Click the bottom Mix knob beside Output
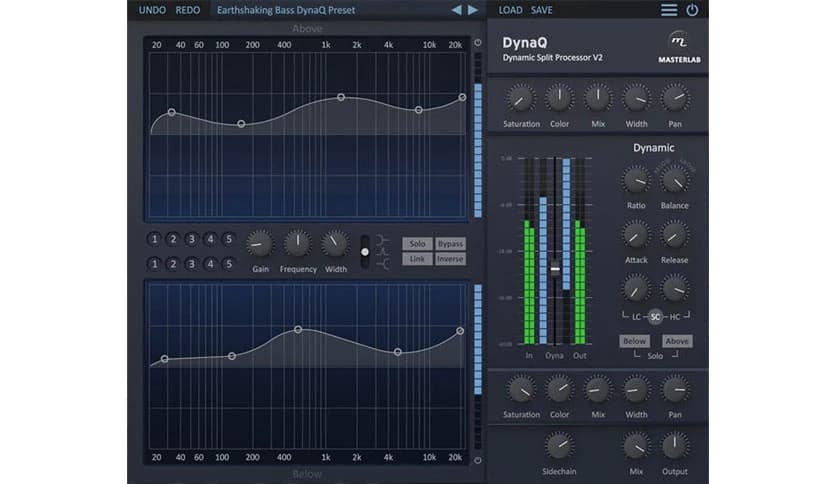This screenshot has width=836, height=484. pyautogui.click(x=636, y=446)
